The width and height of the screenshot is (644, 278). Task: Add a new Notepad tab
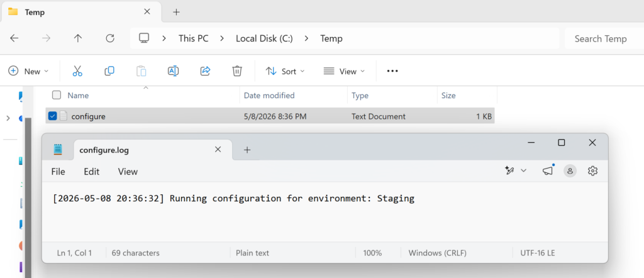(x=247, y=150)
